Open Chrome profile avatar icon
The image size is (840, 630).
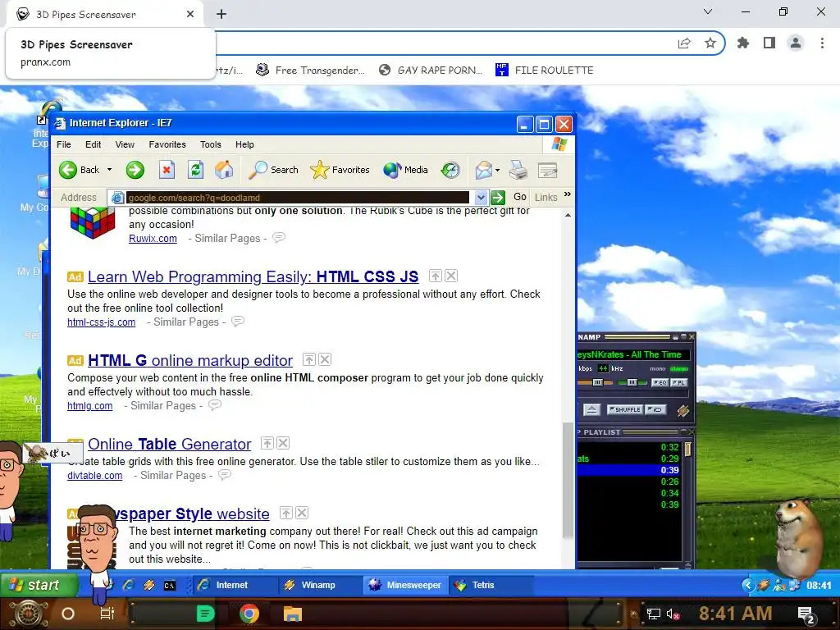click(x=796, y=43)
